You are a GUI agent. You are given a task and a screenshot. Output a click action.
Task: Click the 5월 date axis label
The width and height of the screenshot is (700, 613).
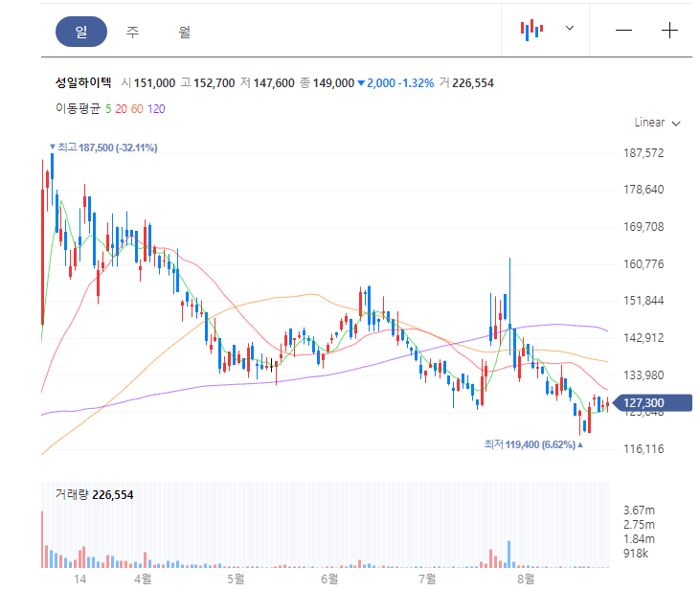[x=236, y=579]
